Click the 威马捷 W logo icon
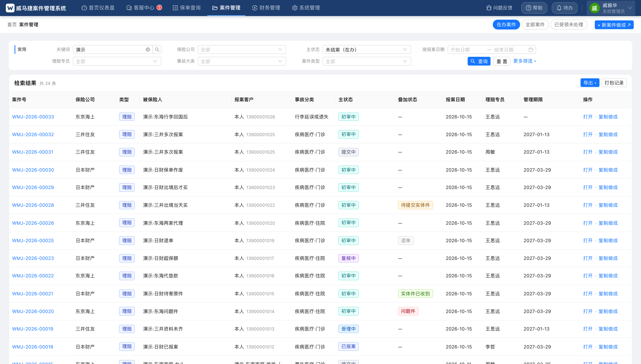The height and width of the screenshot is (364, 641). [x=10, y=8]
